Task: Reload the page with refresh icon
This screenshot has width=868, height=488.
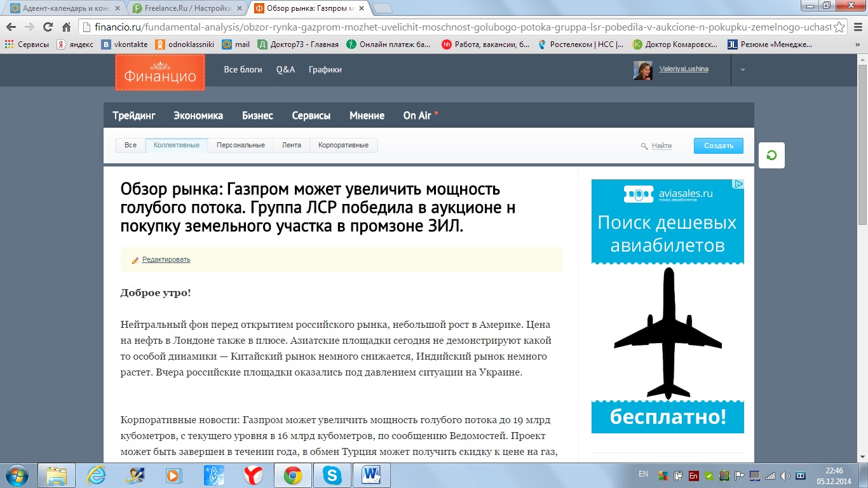Action: pyautogui.click(x=48, y=27)
